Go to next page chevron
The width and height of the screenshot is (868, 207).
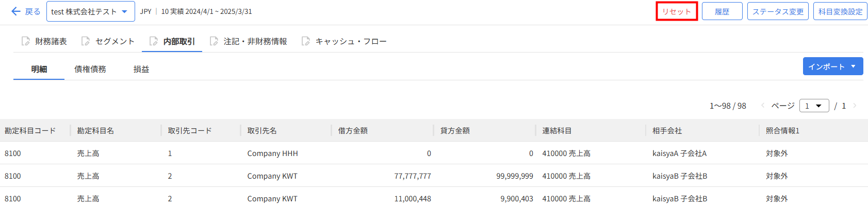click(x=855, y=106)
